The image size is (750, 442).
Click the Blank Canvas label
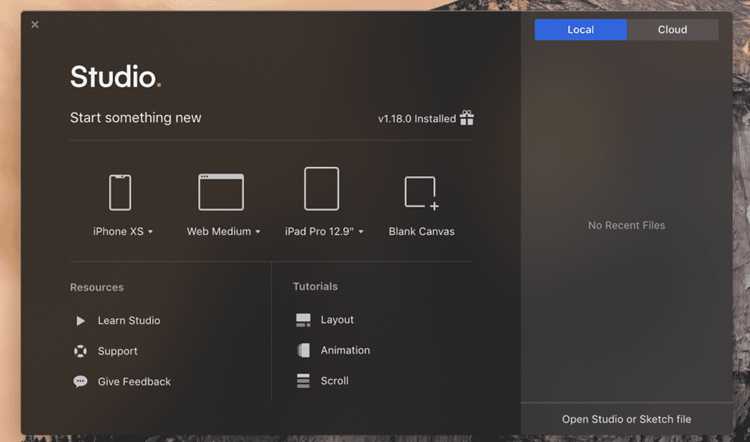tap(421, 232)
